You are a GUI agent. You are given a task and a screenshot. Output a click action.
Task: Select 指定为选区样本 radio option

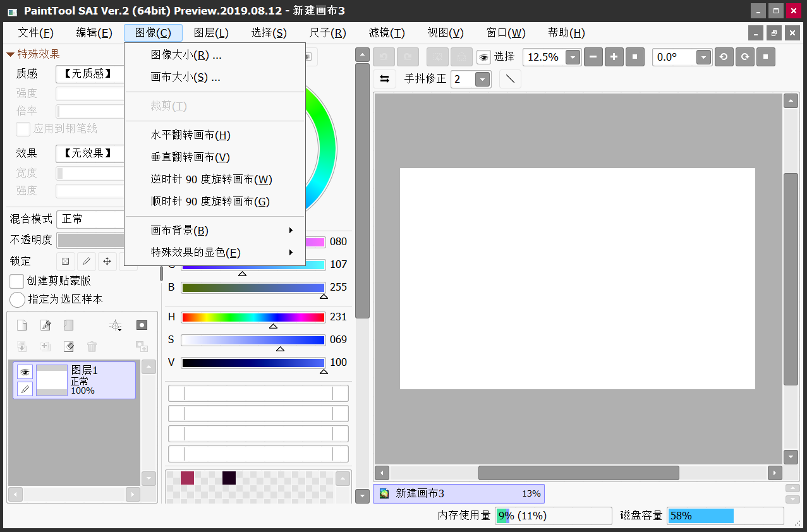[x=18, y=299]
